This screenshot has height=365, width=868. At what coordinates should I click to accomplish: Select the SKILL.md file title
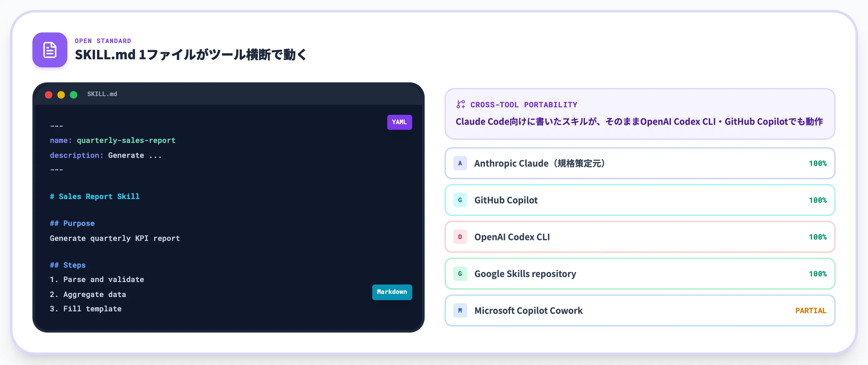coord(102,94)
